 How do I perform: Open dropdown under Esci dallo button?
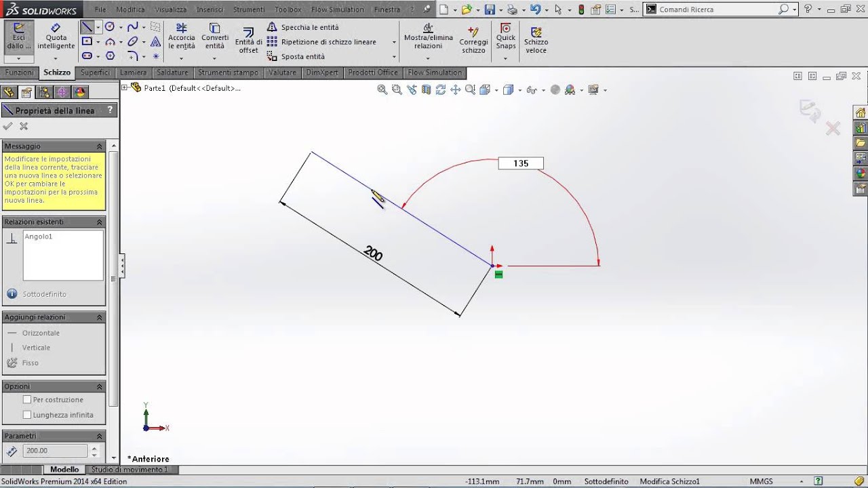(x=19, y=58)
